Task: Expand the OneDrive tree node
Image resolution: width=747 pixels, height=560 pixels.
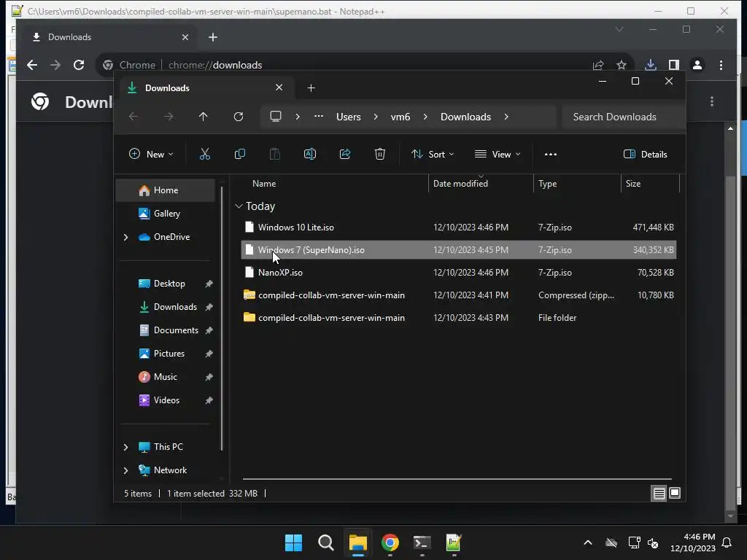Action: point(125,237)
